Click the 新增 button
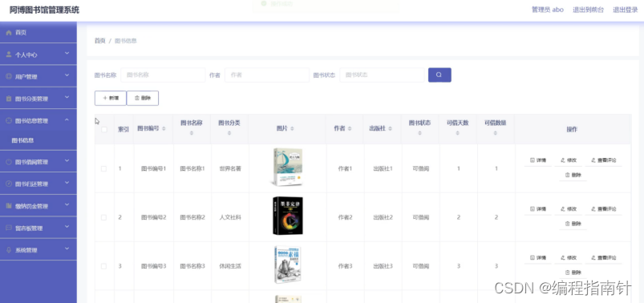 tap(111, 98)
